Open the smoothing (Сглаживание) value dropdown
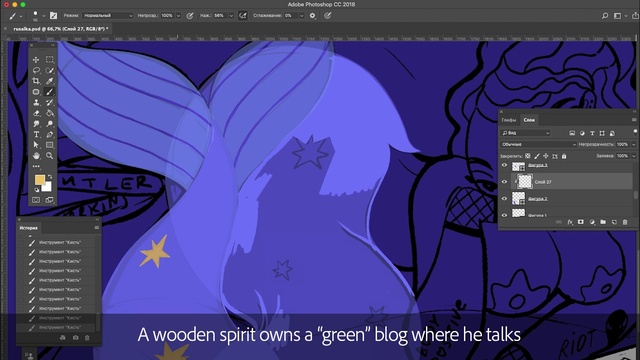640x360 pixels. pyautogui.click(x=302, y=16)
